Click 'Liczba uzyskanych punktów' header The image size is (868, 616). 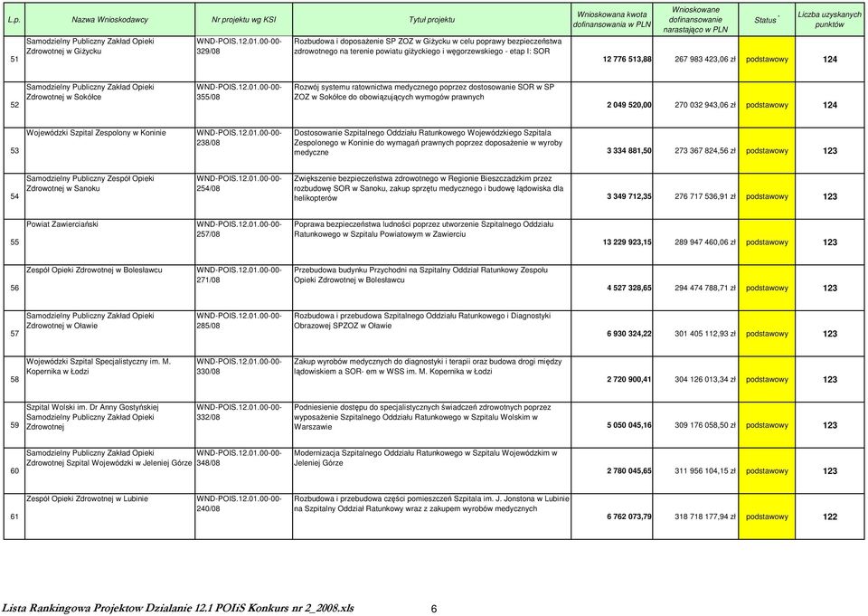click(829, 20)
